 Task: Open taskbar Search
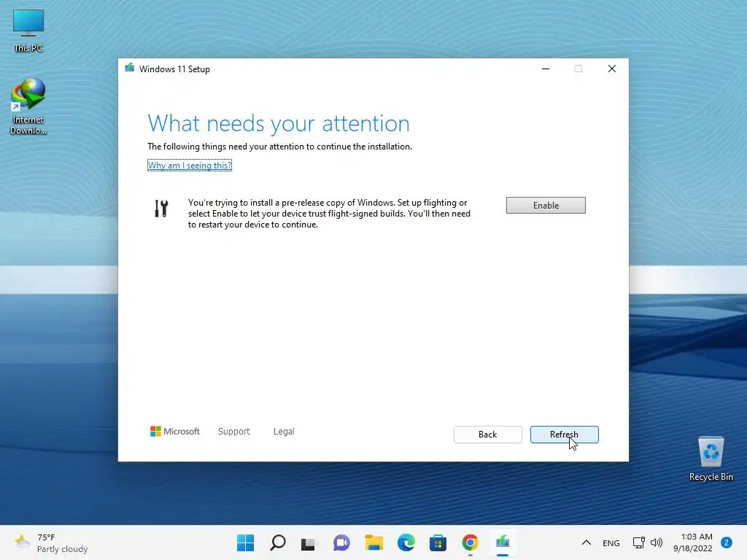[x=278, y=542]
